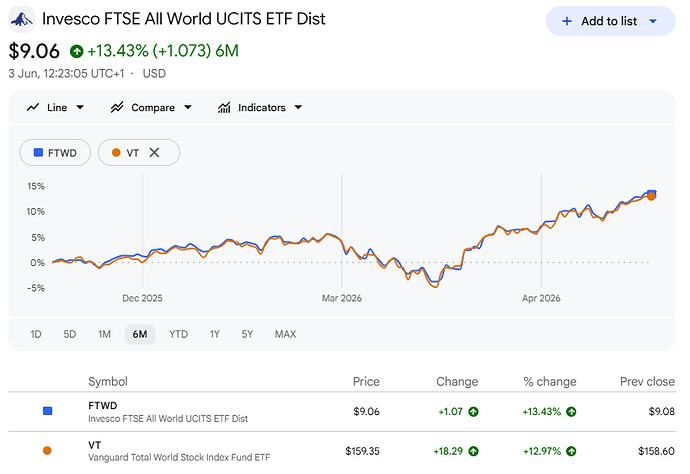This screenshot has height=474, width=690.
Task: Switch to the 5Y time range
Action: 247,334
